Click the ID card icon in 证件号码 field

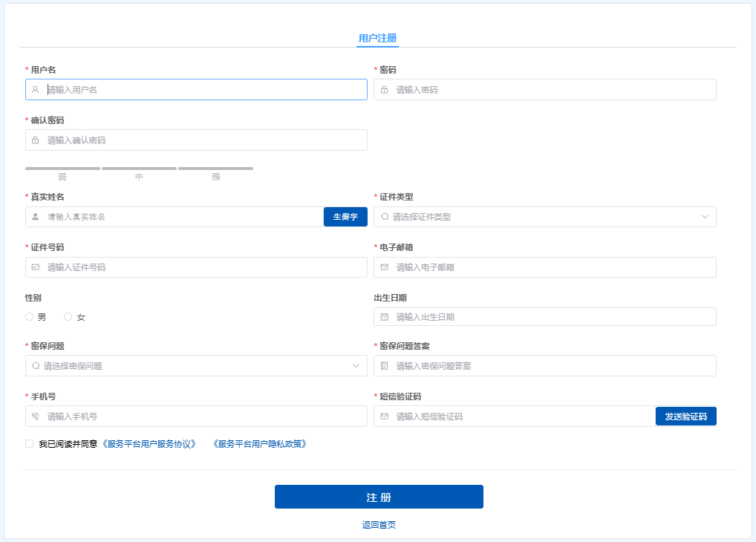click(x=35, y=267)
